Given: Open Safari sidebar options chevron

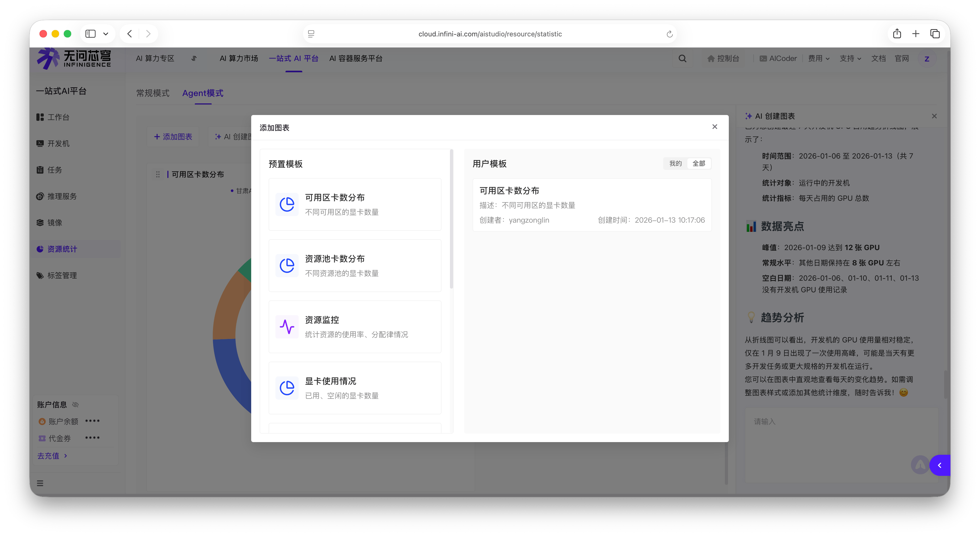Looking at the screenshot, I should (x=106, y=34).
